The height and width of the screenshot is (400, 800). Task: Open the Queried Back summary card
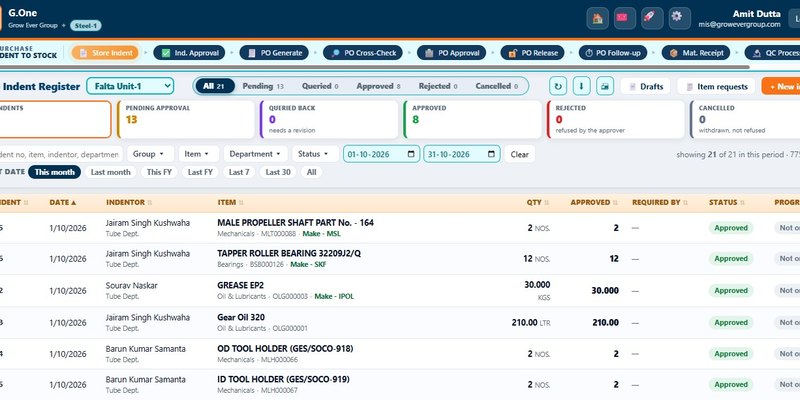[329, 119]
